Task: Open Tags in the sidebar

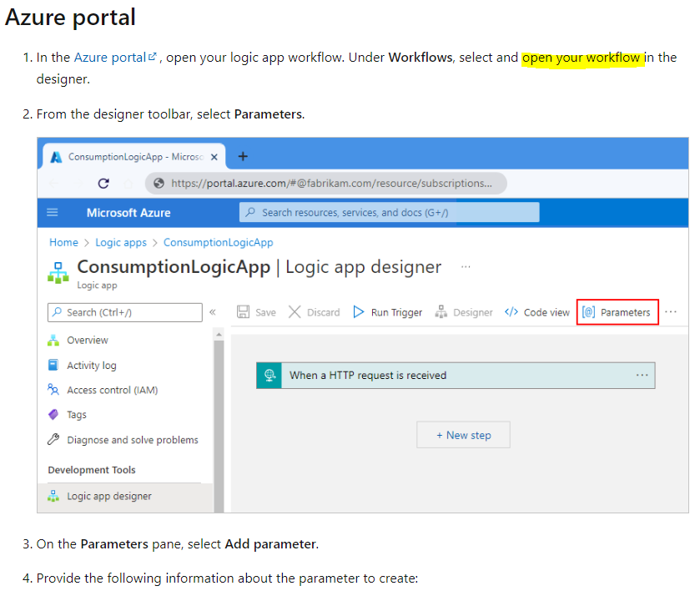Action: point(76,415)
